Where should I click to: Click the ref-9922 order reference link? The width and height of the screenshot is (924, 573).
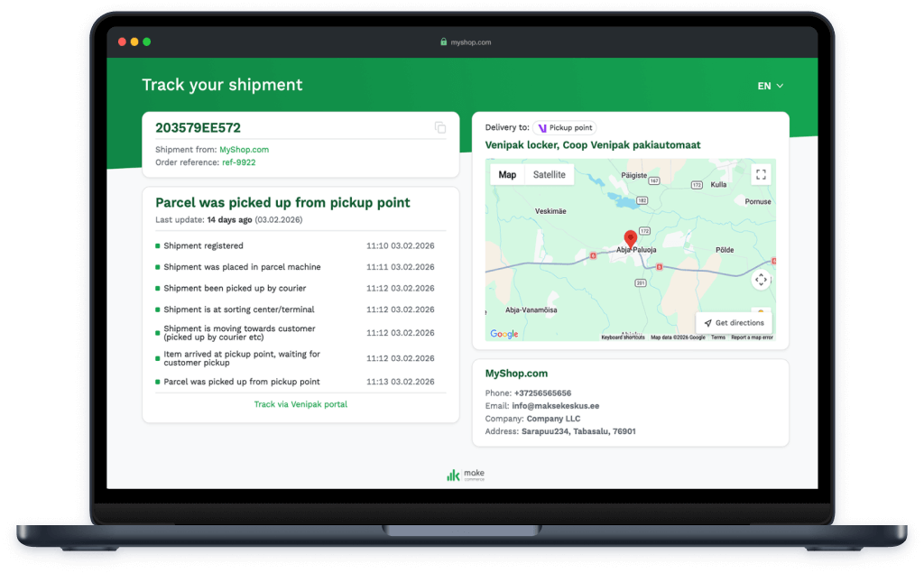coord(239,162)
